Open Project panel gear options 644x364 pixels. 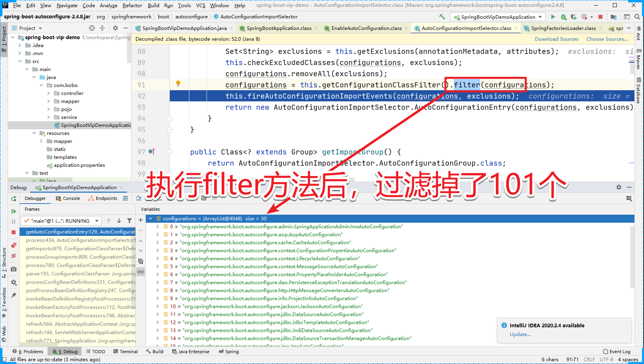tap(115, 28)
